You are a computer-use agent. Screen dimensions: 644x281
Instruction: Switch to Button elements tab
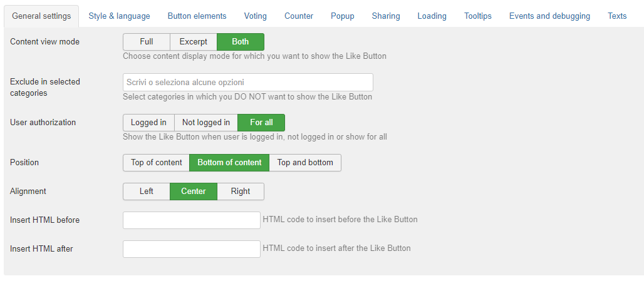tap(197, 16)
